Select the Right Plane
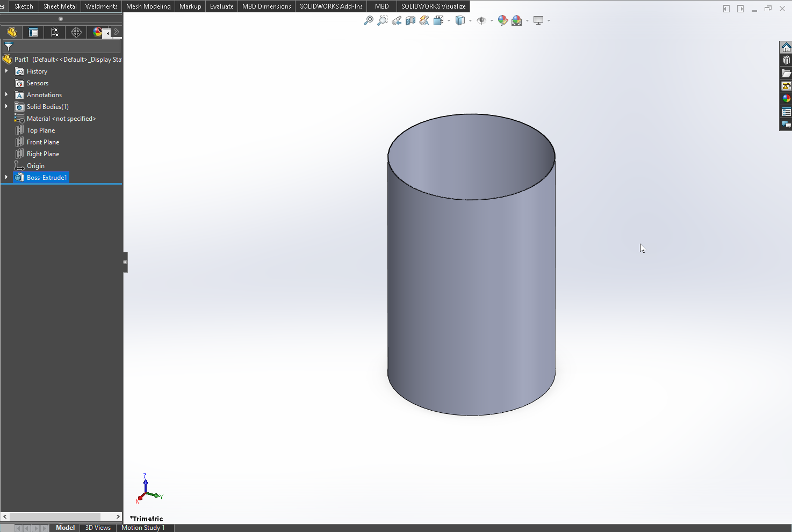The image size is (792, 532). pyautogui.click(x=43, y=154)
